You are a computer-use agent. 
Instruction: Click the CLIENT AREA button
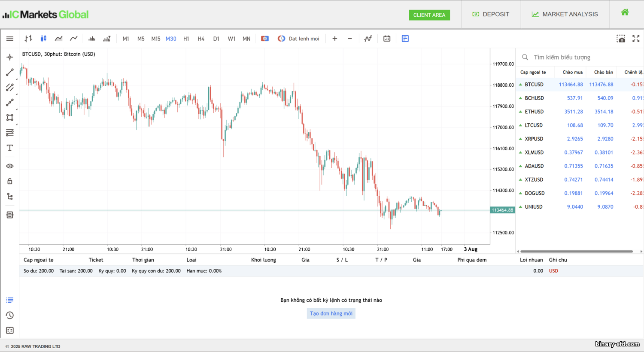[x=429, y=15]
